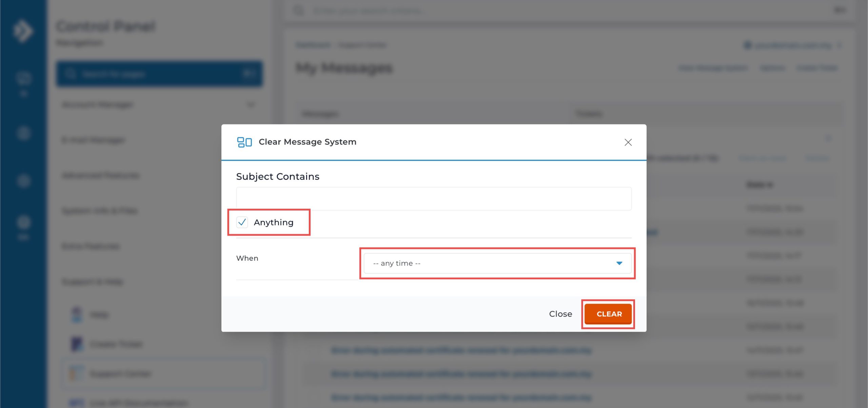Click the DirectAdmin logo in sidebar
This screenshot has height=408, width=868.
point(23,31)
